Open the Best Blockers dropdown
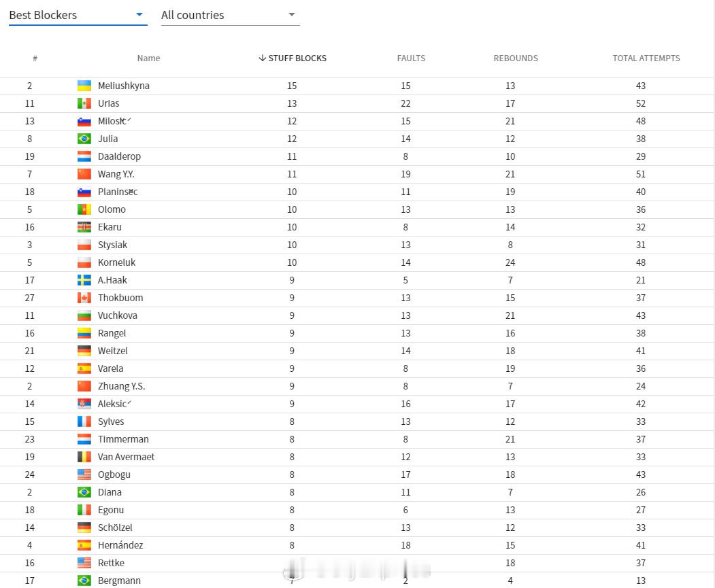The image size is (715, 588). pos(78,15)
